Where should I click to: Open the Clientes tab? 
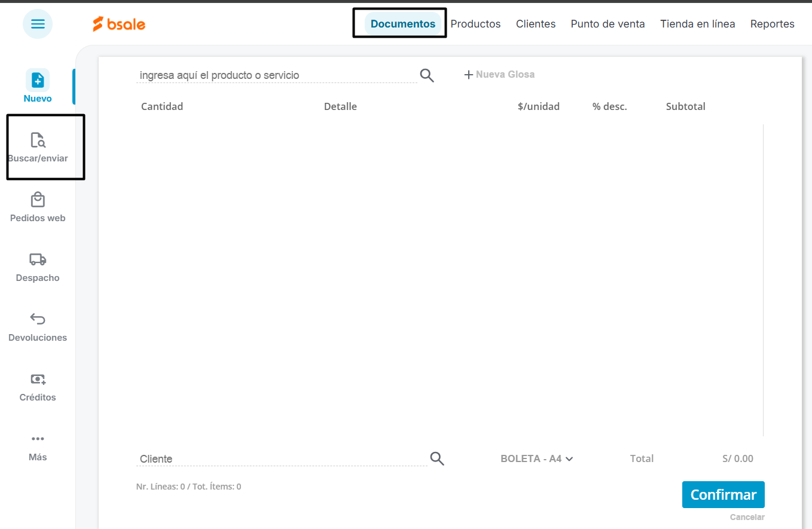click(536, 24)
